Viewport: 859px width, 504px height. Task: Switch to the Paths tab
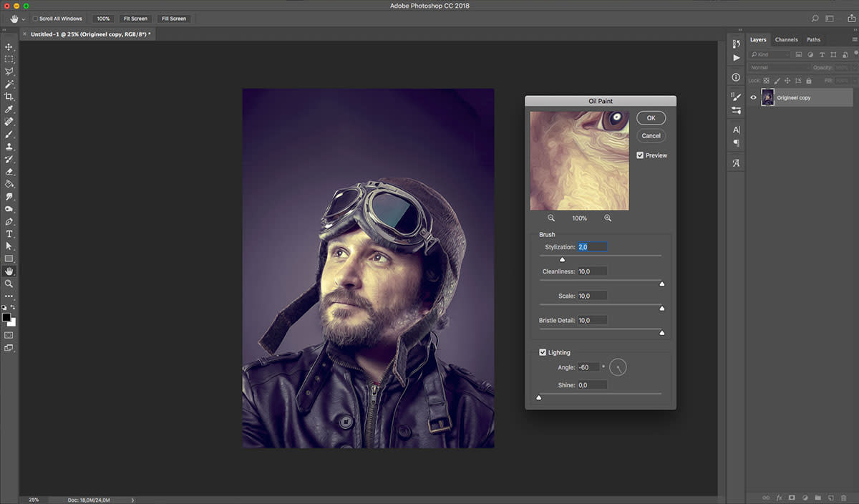coord(813,39)
